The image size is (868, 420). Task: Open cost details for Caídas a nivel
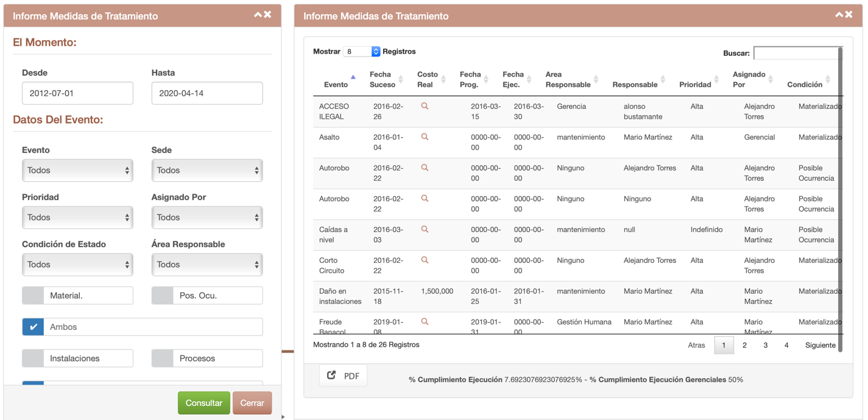tap(425, 229)
